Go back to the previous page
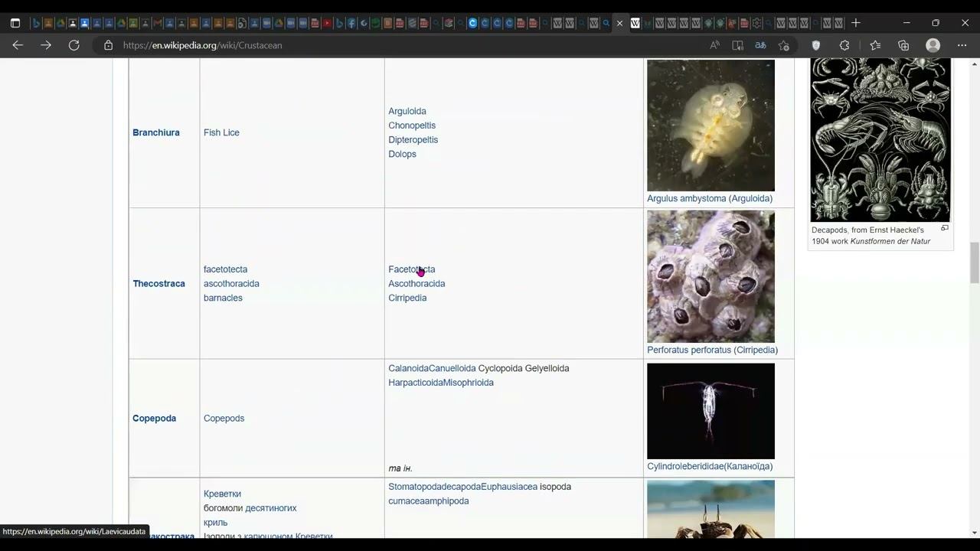 pos(18,45)
